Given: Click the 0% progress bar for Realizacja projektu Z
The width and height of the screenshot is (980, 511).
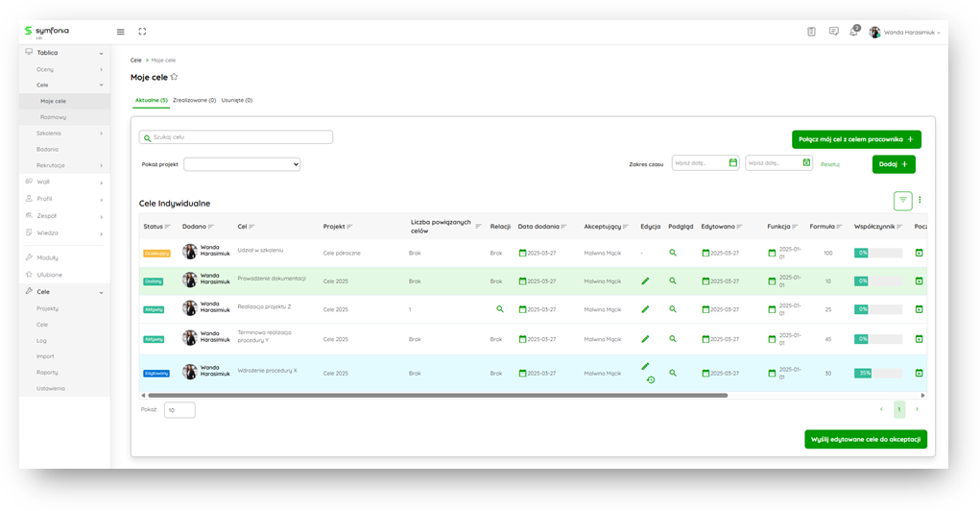Looking at the screenshot, I should pyautogui.click(x=878, y=309).
